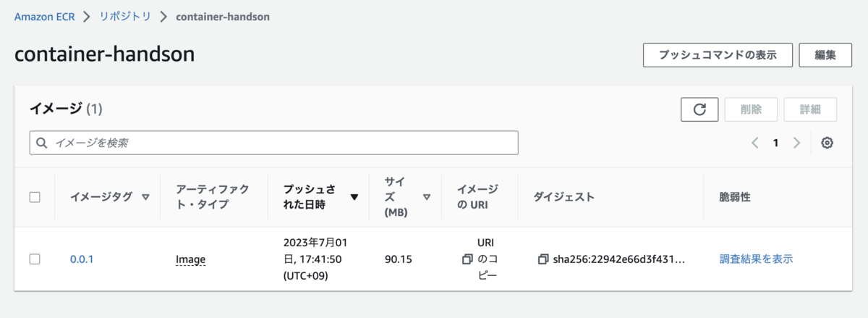Navigate to リポジトリ breadcrumb

click(126, 17)
